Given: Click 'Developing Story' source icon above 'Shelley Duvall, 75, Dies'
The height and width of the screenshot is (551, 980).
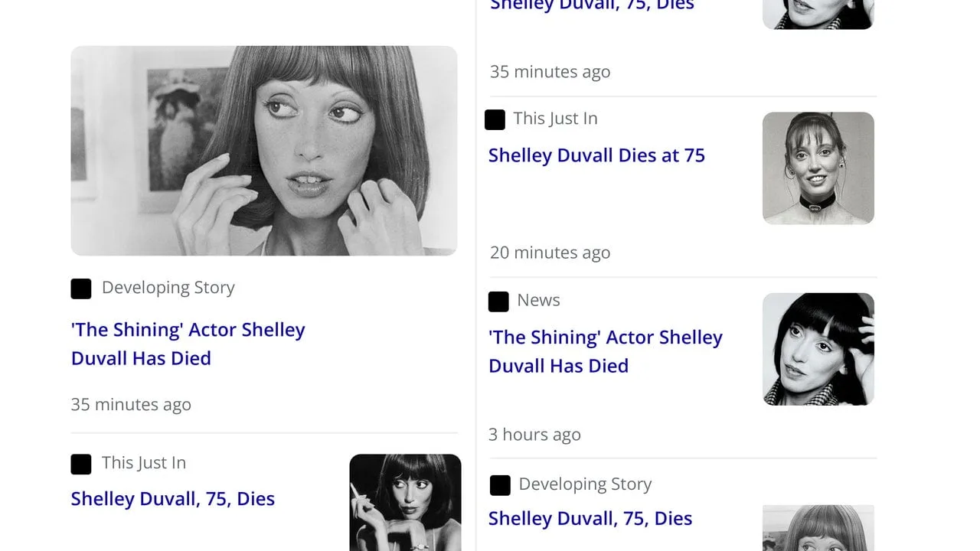Looking at the screenshot, I should (500, 485).
